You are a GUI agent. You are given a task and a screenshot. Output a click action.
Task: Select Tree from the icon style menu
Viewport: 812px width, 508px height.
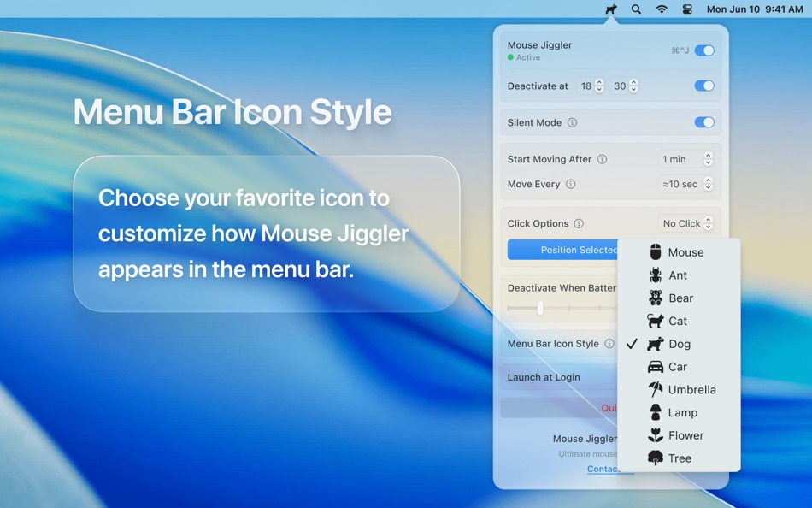coord(679,458)
